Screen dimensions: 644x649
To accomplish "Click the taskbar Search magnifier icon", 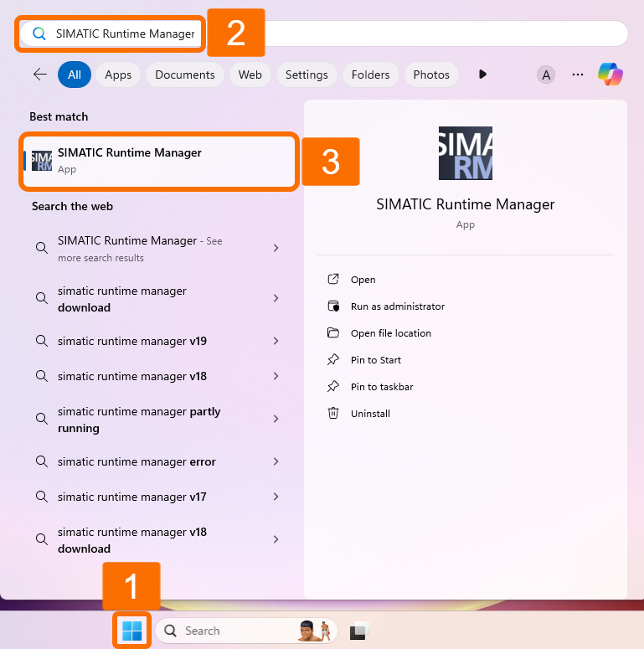I will pyautogui.click(x=170, y=631).
